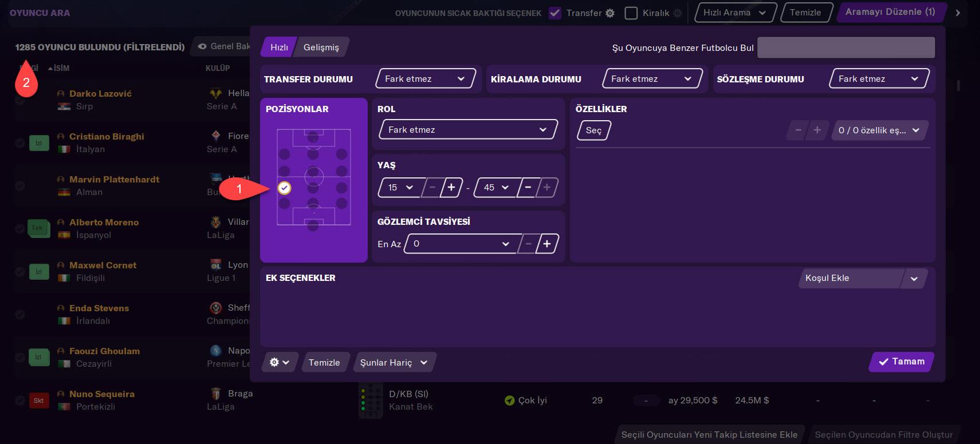This screenshot has height=444, width=980.
Task: Click the Braga club badge icon
Action: pos(216,394)
